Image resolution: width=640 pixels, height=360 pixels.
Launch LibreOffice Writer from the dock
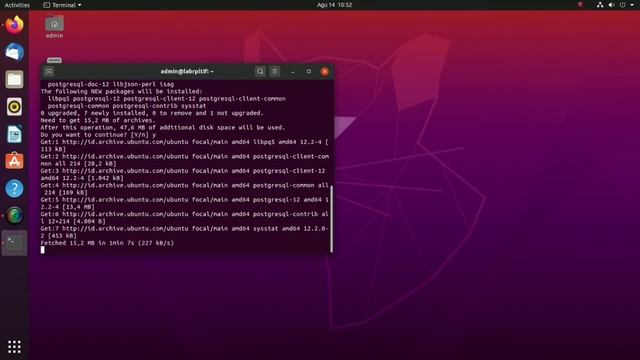[14, 134]
